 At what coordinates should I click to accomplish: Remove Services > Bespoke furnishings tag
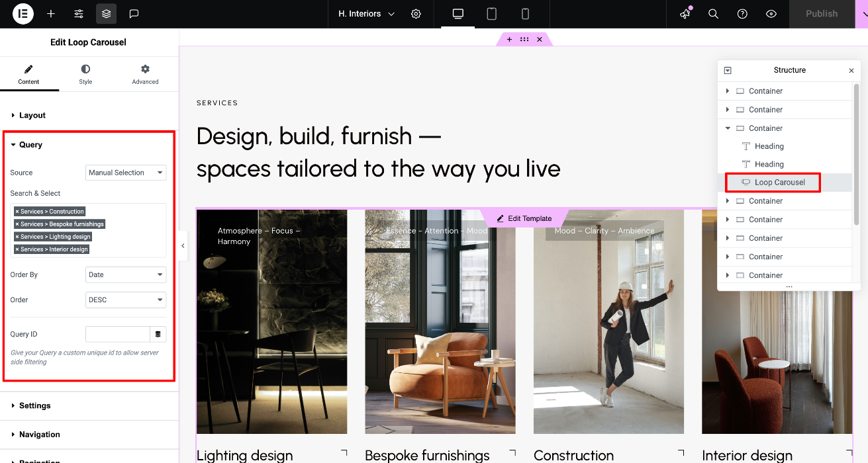(x=17, y=224)
